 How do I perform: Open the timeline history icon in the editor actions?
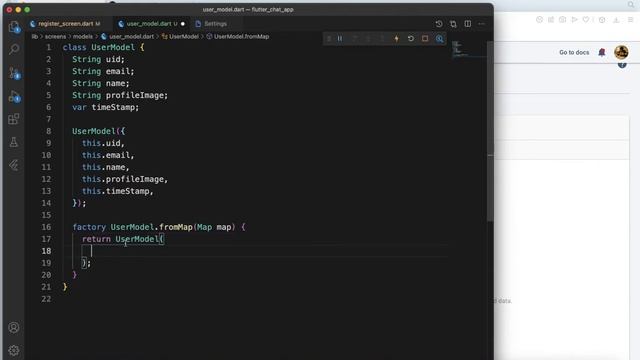click(x=439, y=24)
